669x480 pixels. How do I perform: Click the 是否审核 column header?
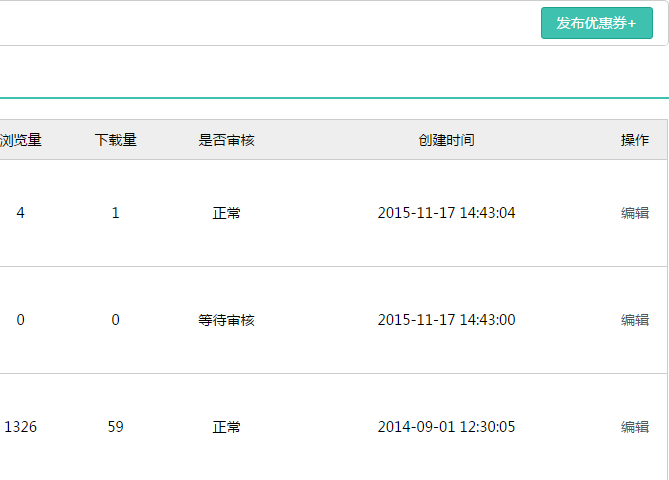click(227, 140)
